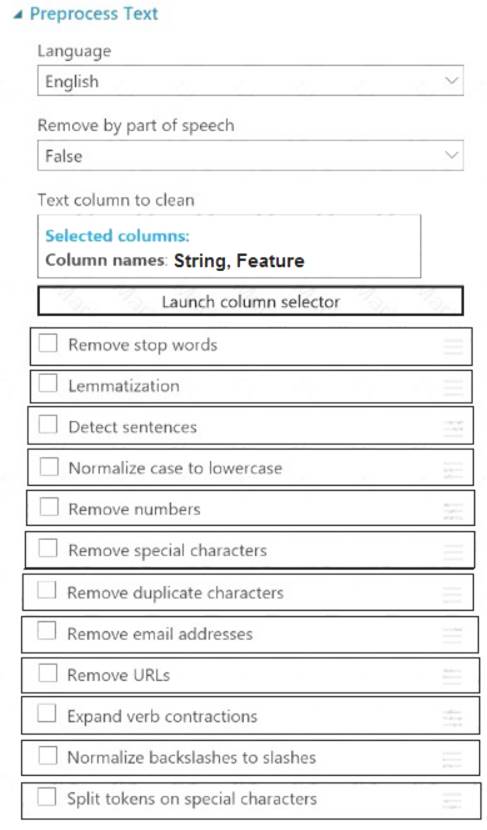Screen dimensions: 487x830
Task: Tick Remove email addresses checkbox
Action: [x=47, y=631]
